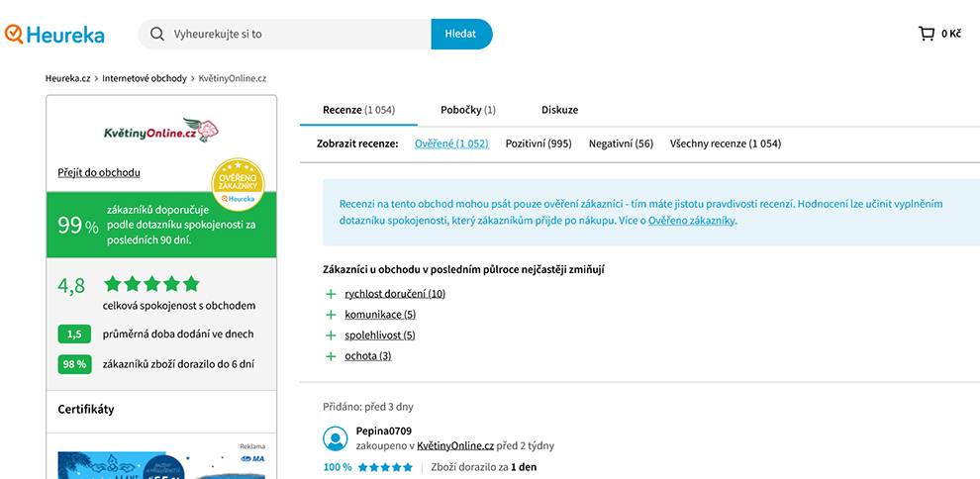Open ochota (3) mentions
The width and height of the screenshot is (980, 479).
368,356
